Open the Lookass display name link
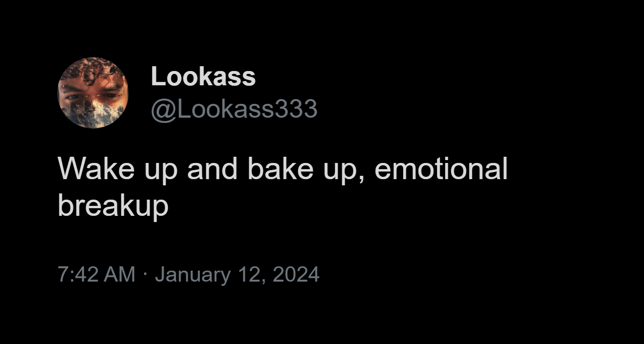Viewport: 644px width, 344px height. (203, 77)
